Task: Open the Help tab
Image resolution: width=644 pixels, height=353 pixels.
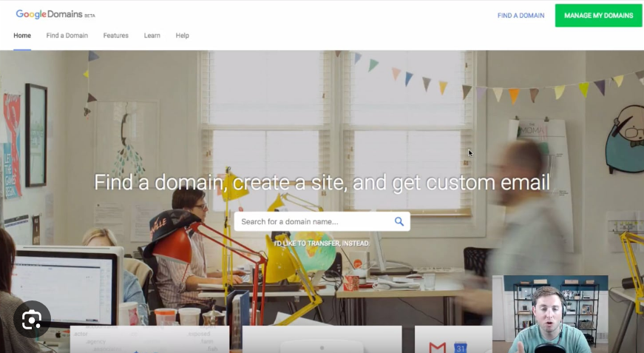Action: 183,36
